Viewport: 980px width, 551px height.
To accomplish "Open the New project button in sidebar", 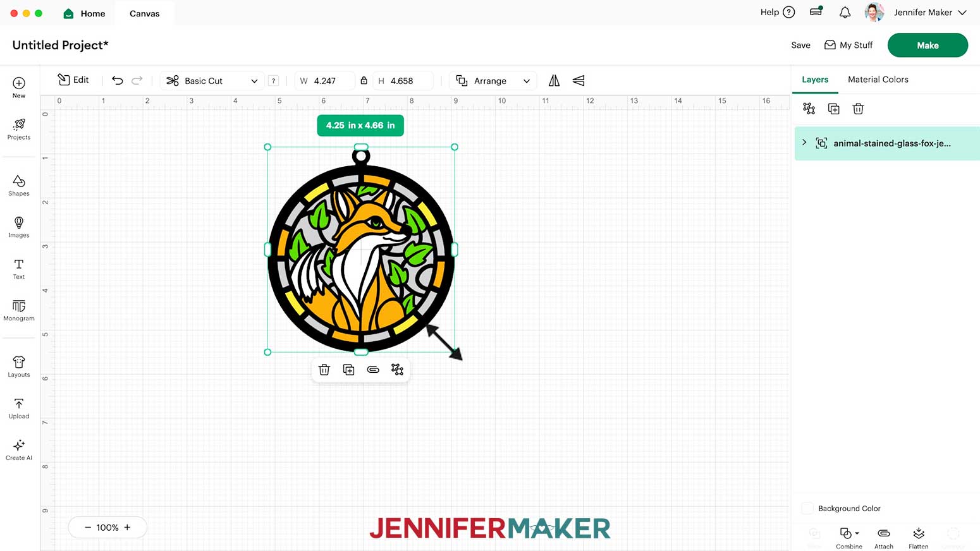I will (x=19, y=87).
